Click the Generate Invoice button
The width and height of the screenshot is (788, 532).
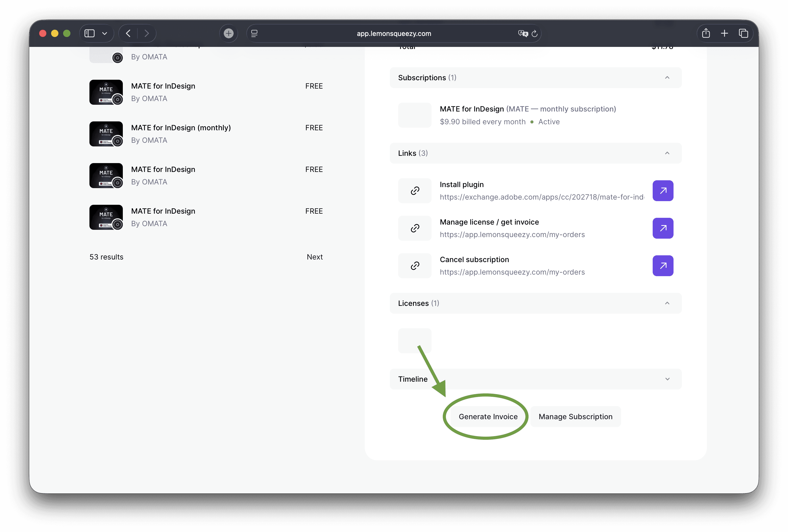click(x=488, y=416)
